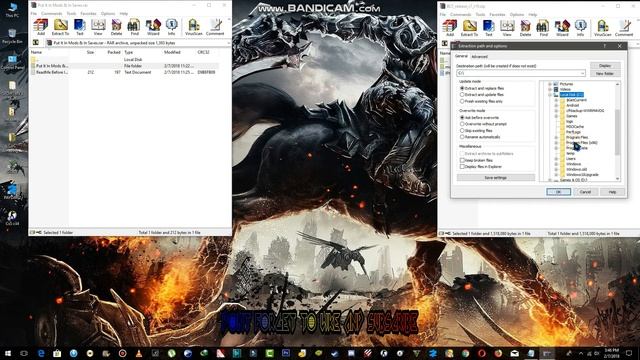Viewport: 640px width, 360px height.
Task: Click Delete icon in right WinRAR window
Action: coord(525,28)
